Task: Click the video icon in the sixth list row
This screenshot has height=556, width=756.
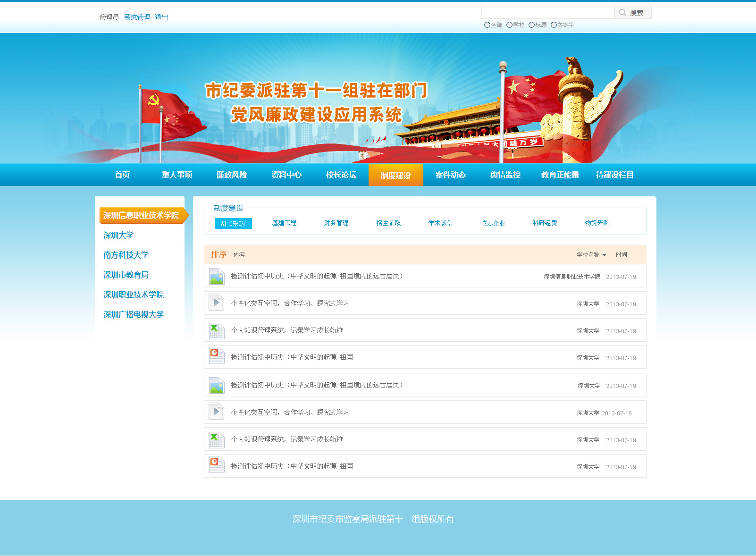Action: pos(217,412)
